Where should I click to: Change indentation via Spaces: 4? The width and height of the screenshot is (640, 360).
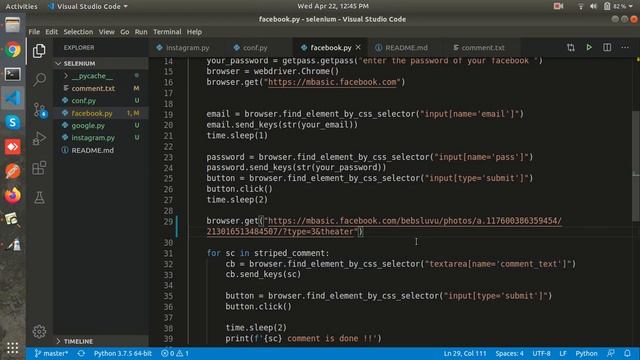tap(509, 353)
